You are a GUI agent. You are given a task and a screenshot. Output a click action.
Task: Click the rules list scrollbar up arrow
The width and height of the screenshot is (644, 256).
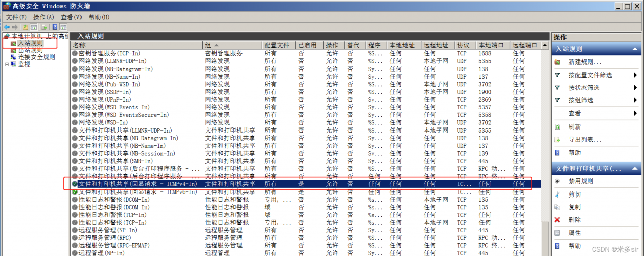(545, 45)
